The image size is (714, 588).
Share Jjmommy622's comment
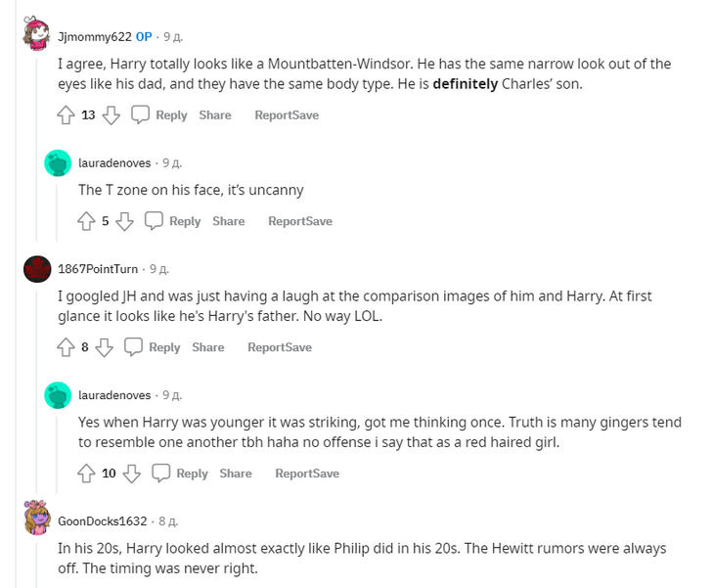215,115
